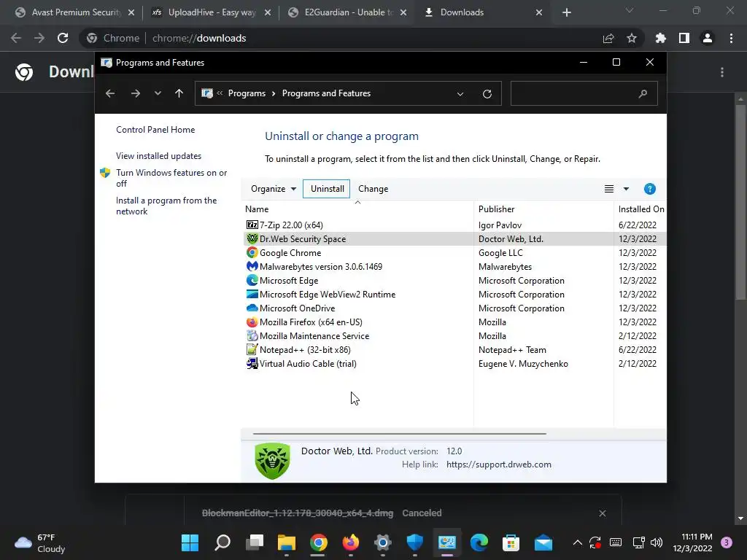Screen dimensions: 747x560
Task: Click the Notepad++ icon in program list
Action: pos(252,349)
